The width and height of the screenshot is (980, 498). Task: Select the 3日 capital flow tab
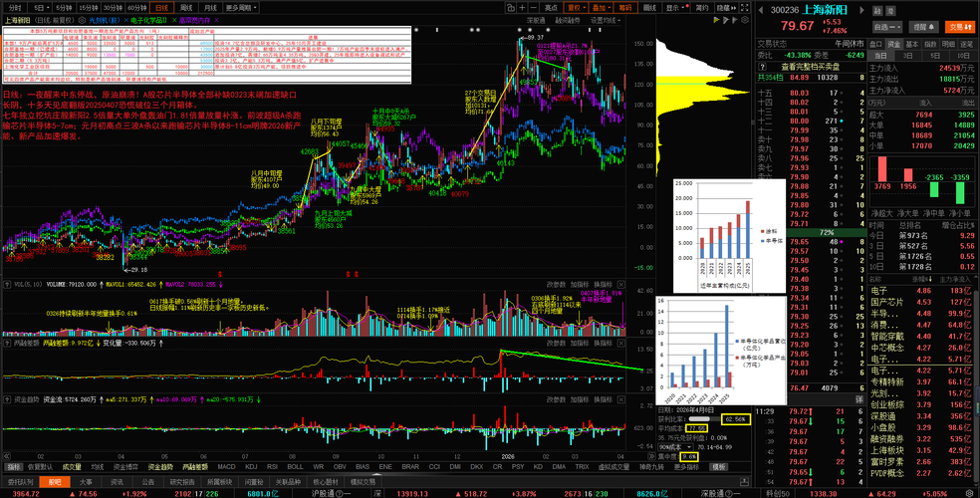(x=908, y=56)
